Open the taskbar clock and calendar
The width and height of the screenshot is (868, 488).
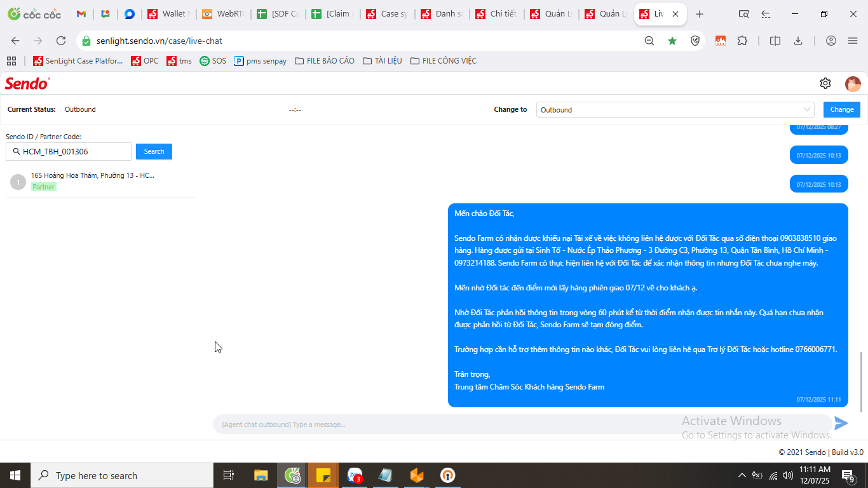point(815,475)
